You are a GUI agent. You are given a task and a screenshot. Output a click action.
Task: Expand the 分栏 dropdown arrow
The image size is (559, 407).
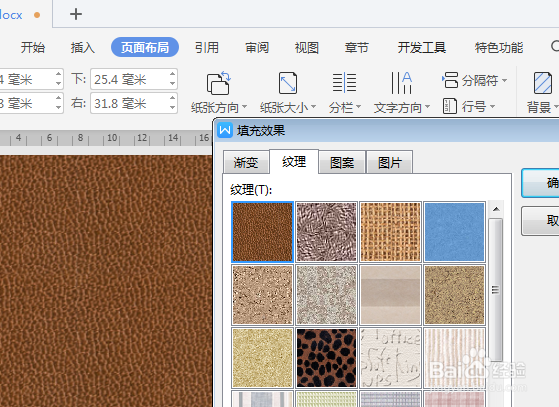click(x=358, y=107)
